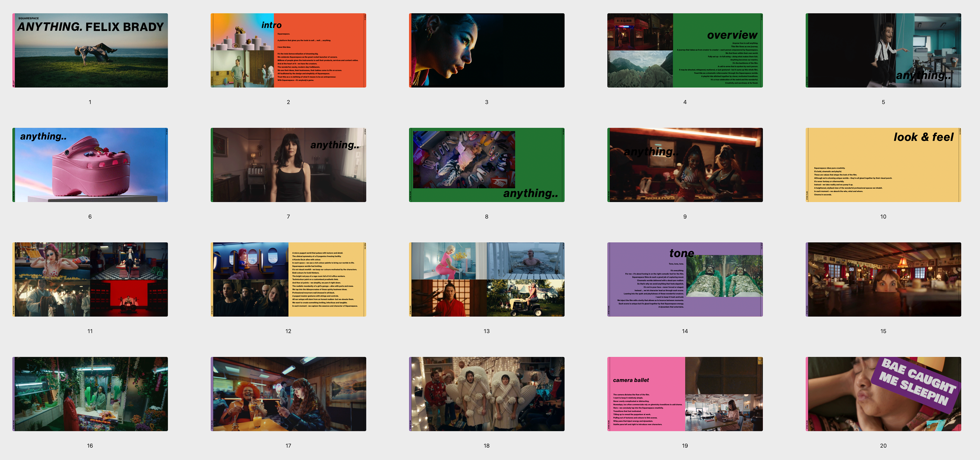
Task: Open slide 8 with sneakers on green
Action: pyautogui.click(x=487, y=165)
